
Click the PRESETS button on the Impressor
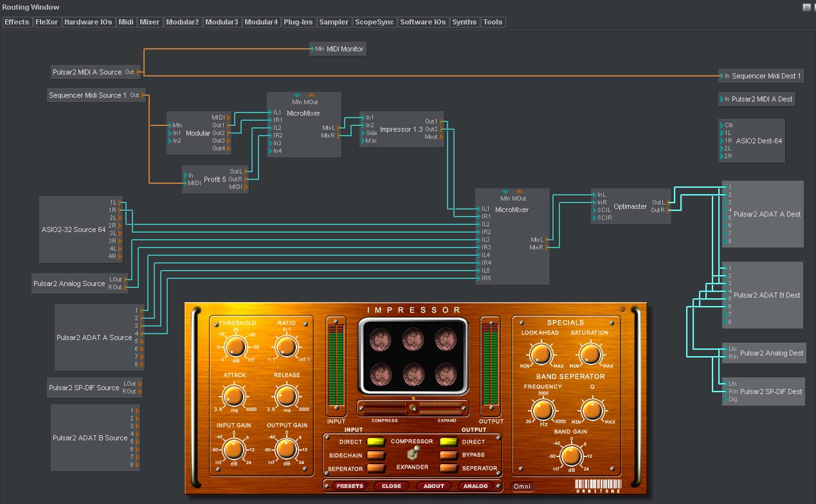[349, 486]
